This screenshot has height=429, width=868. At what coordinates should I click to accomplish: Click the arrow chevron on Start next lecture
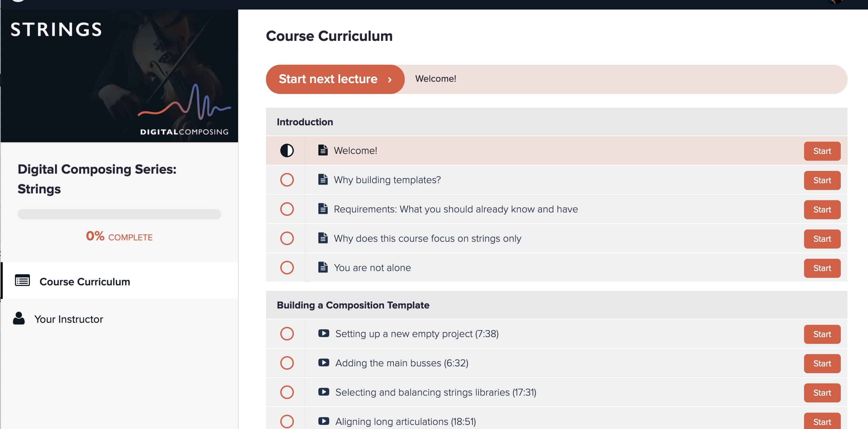click(x=390, y=80)
